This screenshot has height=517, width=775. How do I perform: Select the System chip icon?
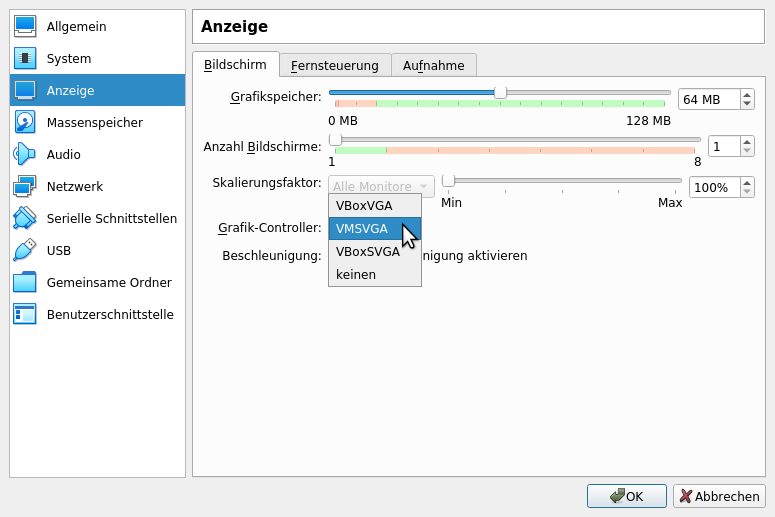(25, 58)
